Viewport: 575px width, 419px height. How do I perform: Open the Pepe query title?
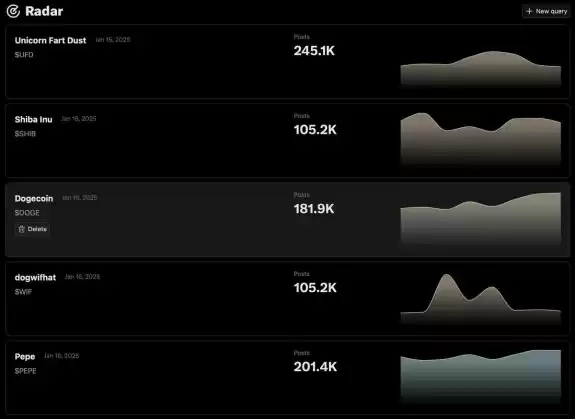coord(25,357)
